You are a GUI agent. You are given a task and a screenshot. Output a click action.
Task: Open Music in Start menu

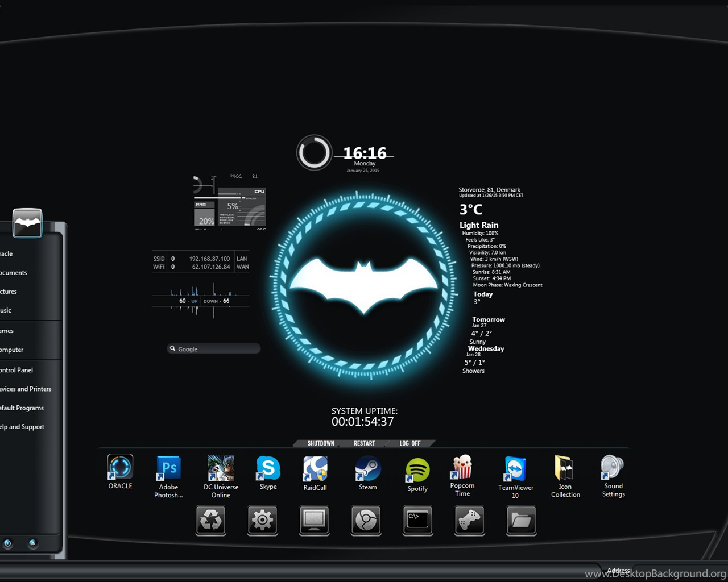[x=6, y=310]
